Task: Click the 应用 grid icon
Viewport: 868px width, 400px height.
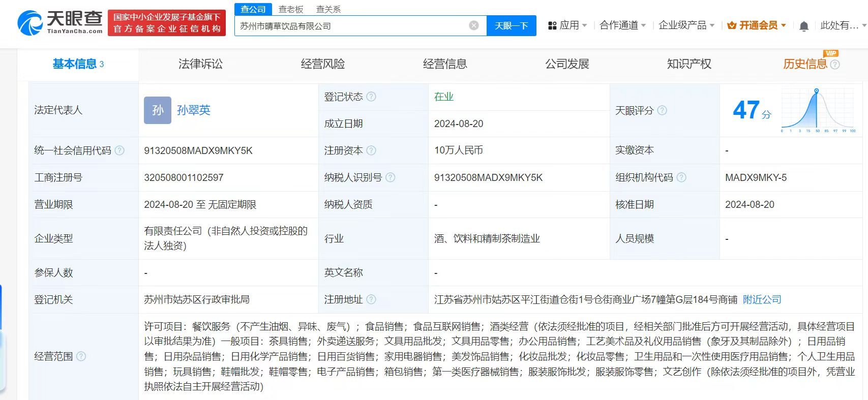Action: 552,25
